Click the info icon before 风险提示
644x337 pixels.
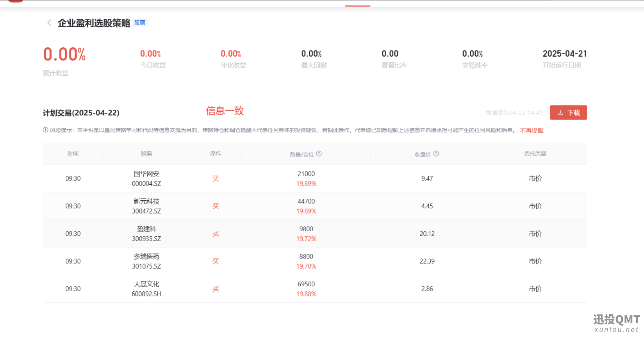45,130
